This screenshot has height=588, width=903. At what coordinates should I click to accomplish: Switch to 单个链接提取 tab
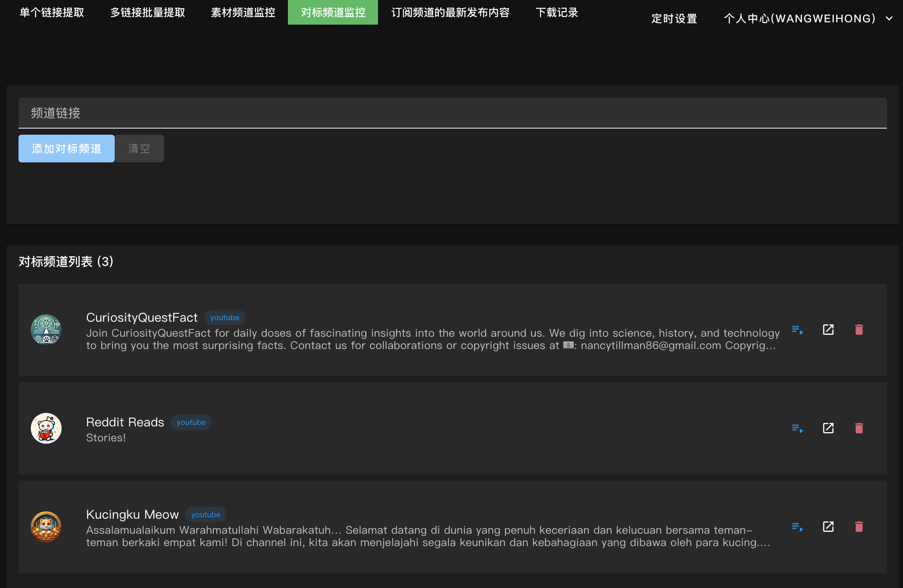[x=52, y=12]
